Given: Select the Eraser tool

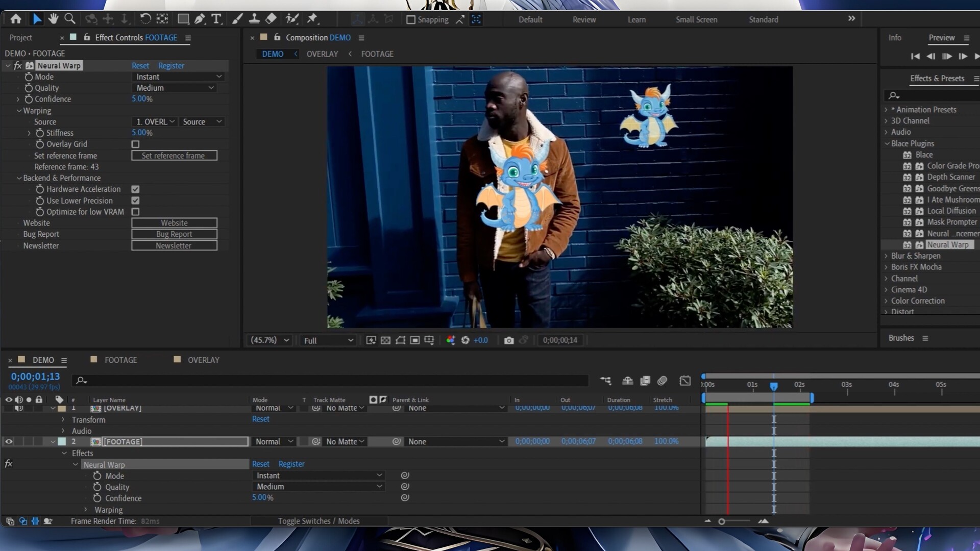Looking at the screenshot, I should tap(271, 19).
